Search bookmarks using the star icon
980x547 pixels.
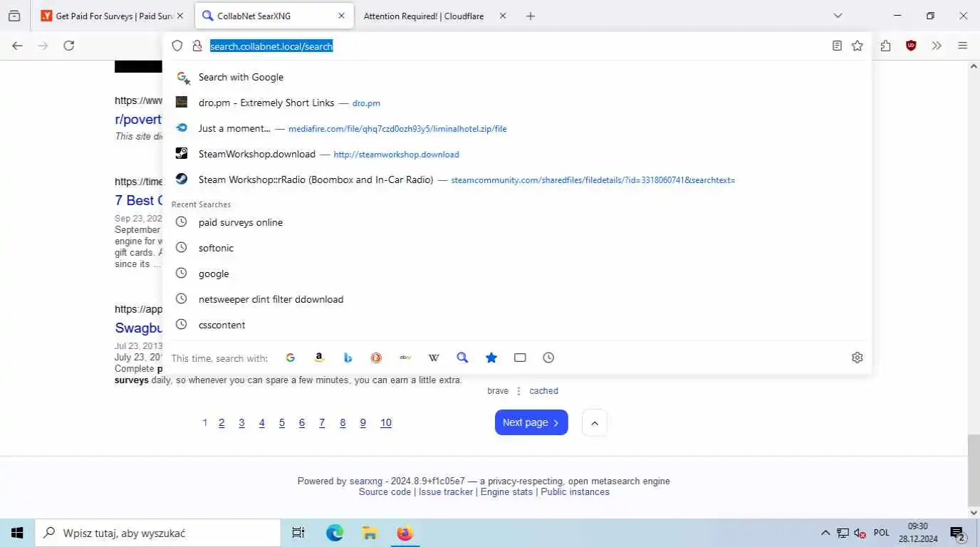[x=491, y=358]
